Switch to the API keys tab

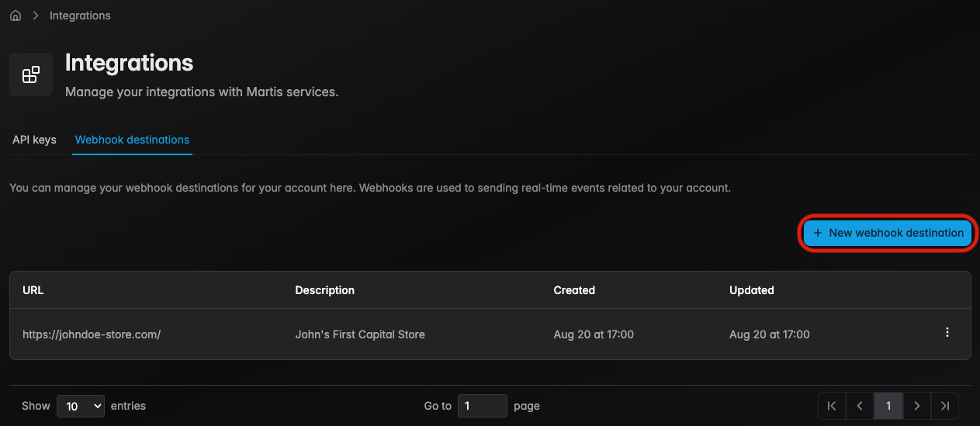click(34, 140)
